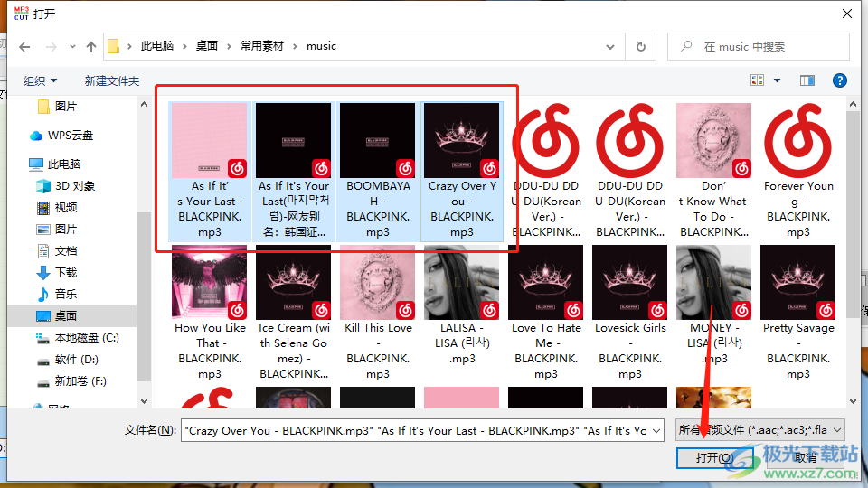Close the 打开 dialog
This screenshot has width=868, height=488.
tap(847, 14)
